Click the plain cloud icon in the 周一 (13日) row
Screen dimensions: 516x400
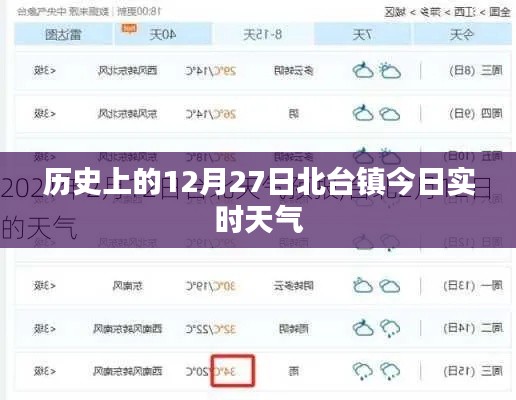[389, 286]
